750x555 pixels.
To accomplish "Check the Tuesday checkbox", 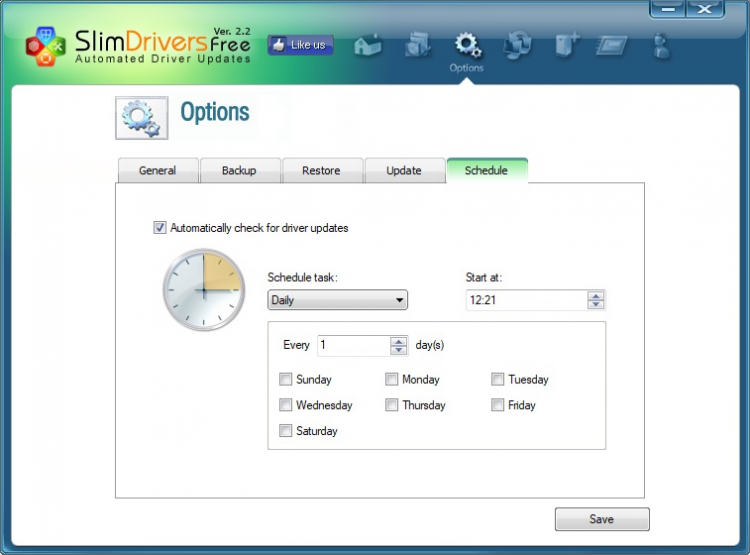I will coord(497,379).
